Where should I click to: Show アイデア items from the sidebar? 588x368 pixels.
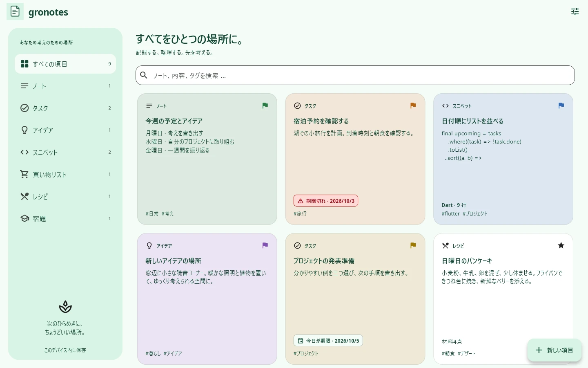(x=65, y=130)
